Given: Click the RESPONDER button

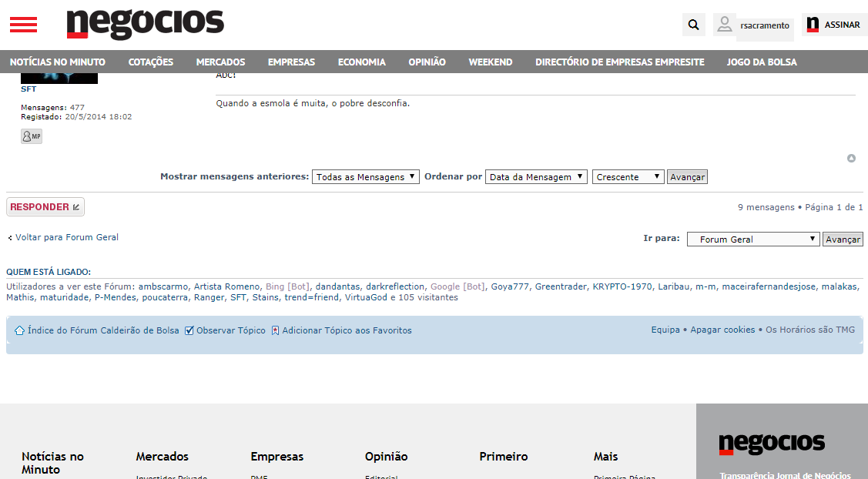Looking at the screenshot, I should coord(45,206).
